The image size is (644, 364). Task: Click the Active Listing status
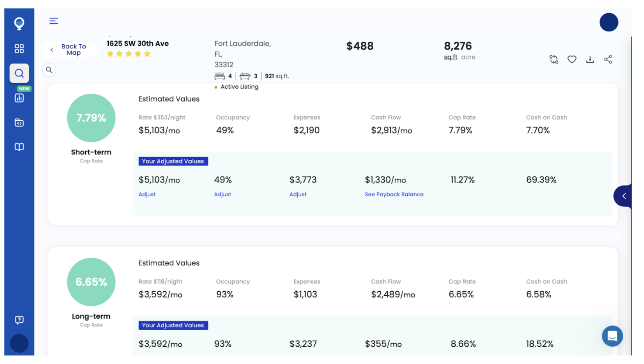[x=236, y=87]
